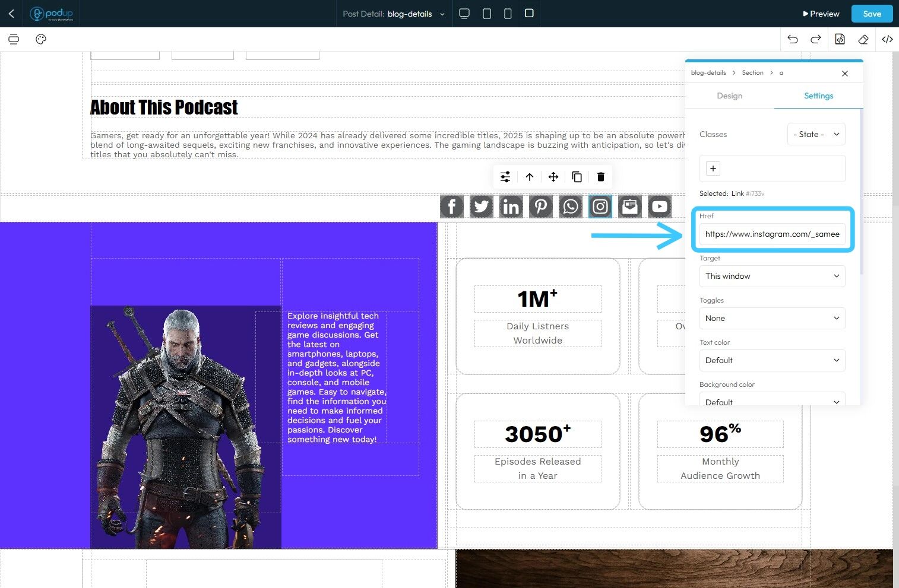Screen dimensions: 899x588
Task: Open the Post Detail page dropdown
Action: [x=394, y=14]
